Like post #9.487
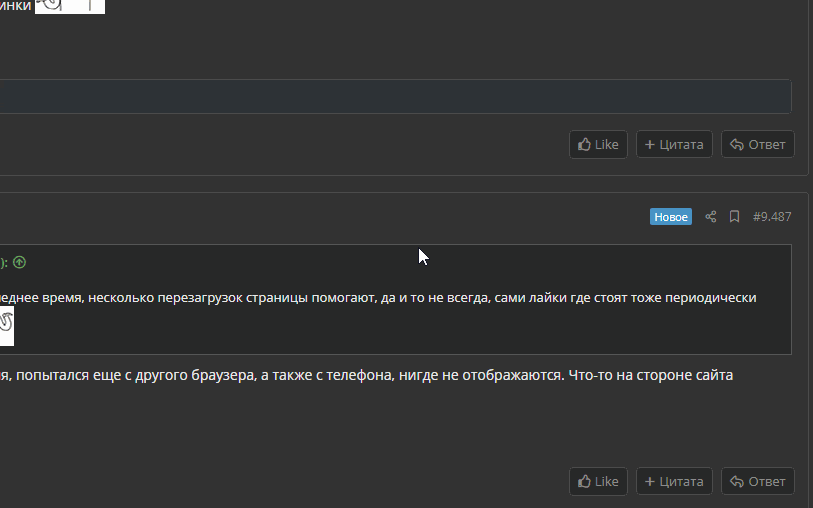 (598, 482)
